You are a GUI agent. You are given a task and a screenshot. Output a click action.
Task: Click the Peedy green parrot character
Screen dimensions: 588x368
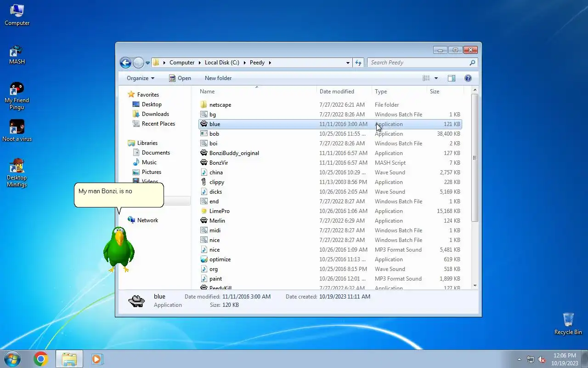pyautogui.click(x=119, y=249)
